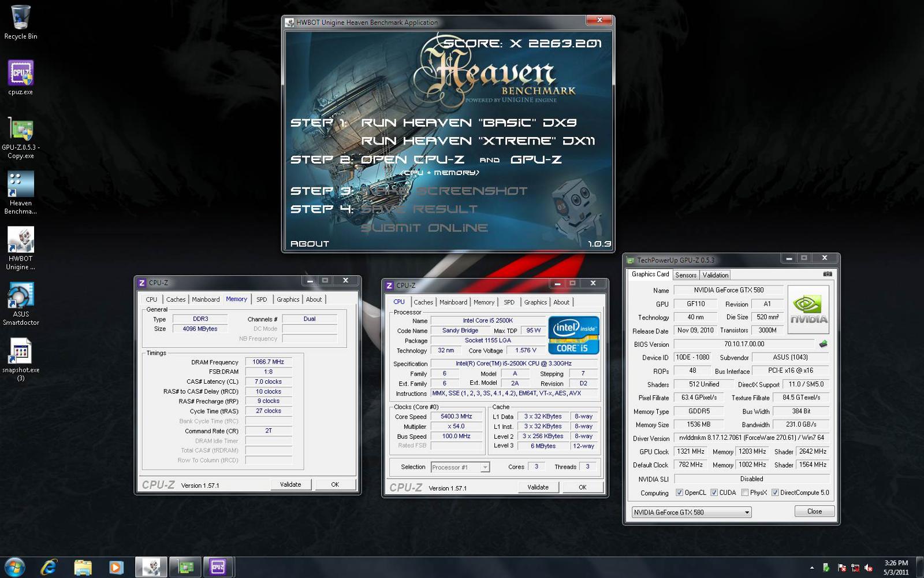Click the BIOS save chip icon in GPU-Z

coord(823,344)
